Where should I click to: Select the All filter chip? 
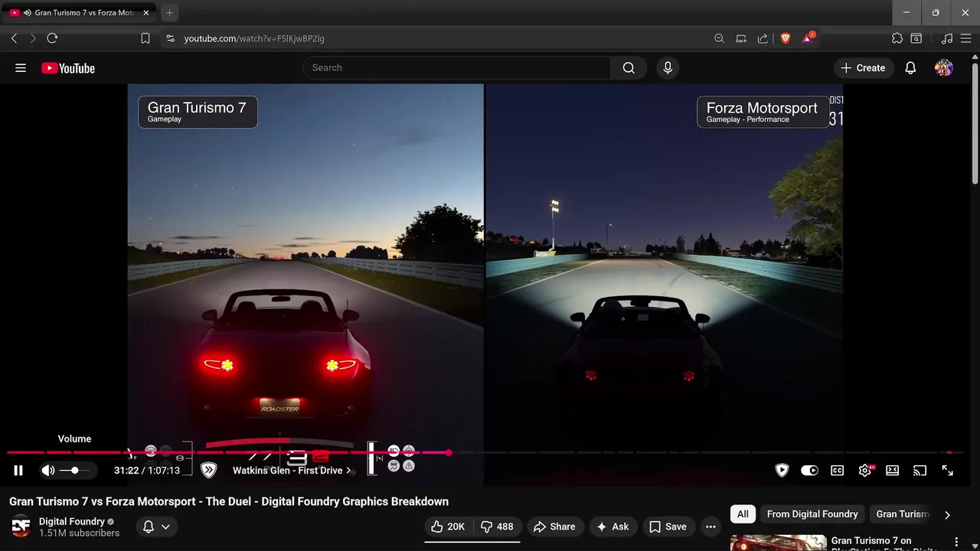tap(743, 514)
